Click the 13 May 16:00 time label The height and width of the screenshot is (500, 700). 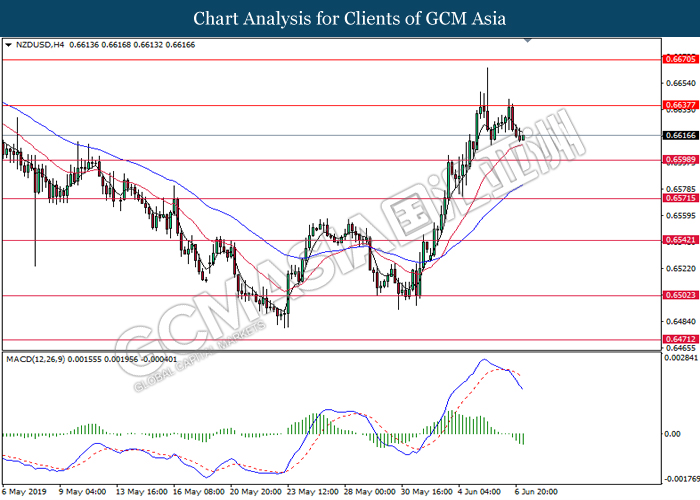[142, 492]
